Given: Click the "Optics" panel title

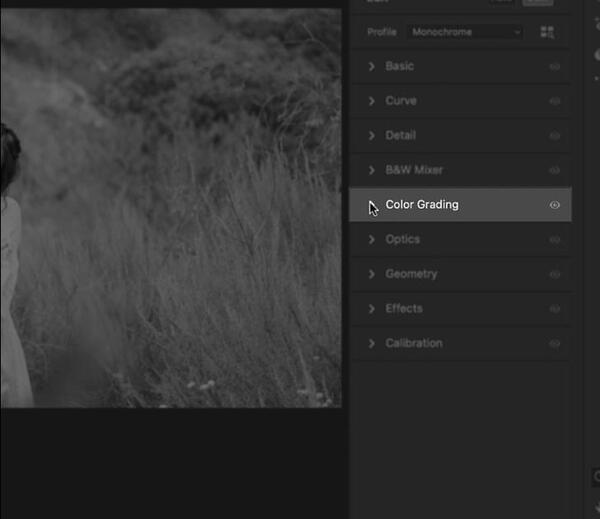Looking at the screenshot, I should 403,239.
